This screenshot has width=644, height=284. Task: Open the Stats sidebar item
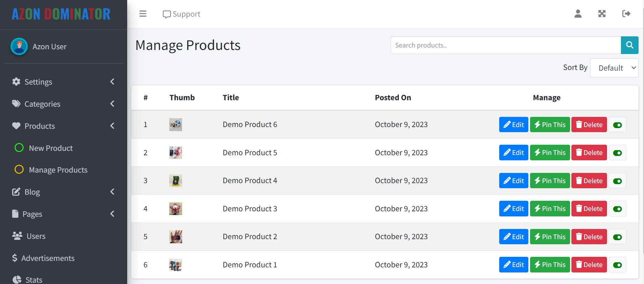[x=34, y=280]
